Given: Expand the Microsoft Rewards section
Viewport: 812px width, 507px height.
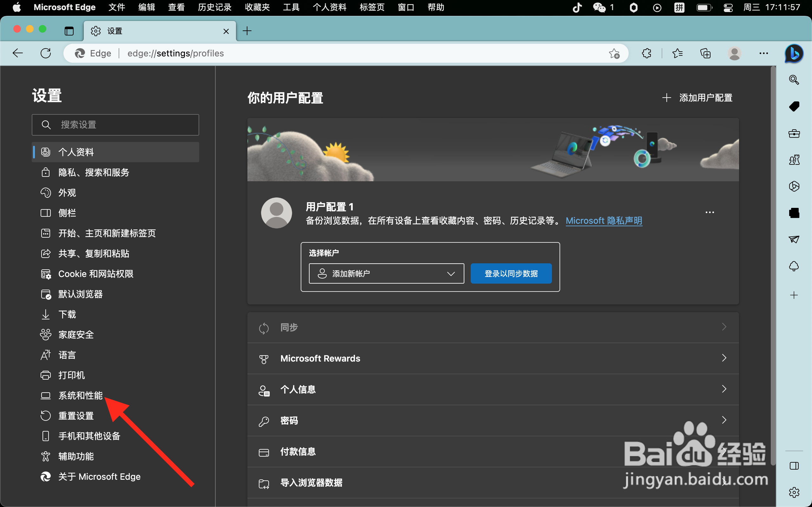Looking at the screenshot, I should [x=493, y=358].
